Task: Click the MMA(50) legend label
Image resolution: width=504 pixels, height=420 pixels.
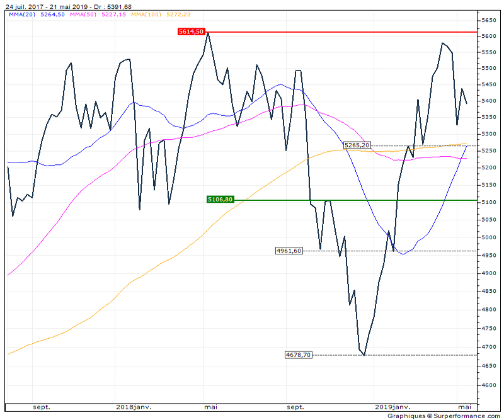Action: (83, 14)
